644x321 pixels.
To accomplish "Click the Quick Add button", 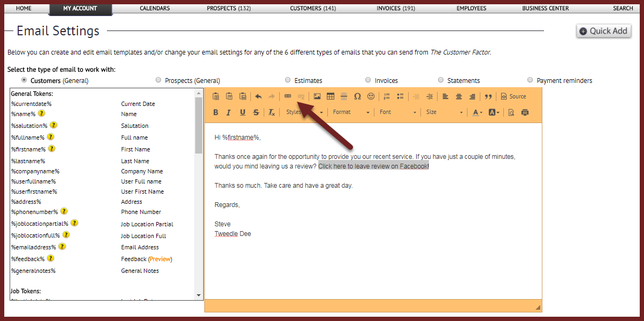I will tap(603, 31).
